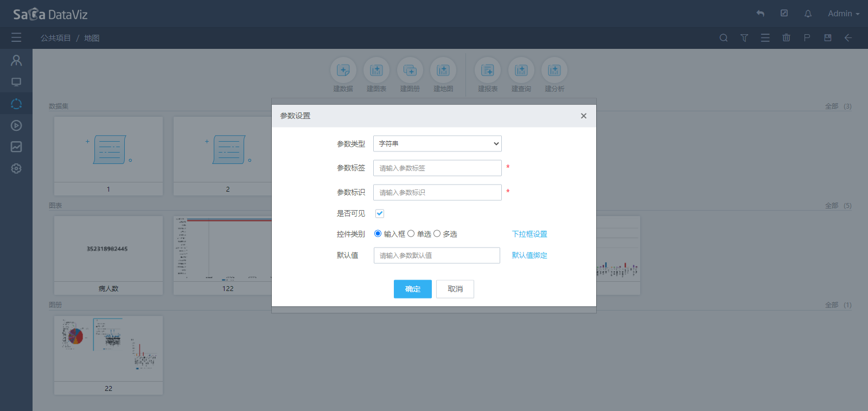This screenshot has height=411, width=868.
Task: Select the 单选 radio option
Action: [x=411, y=233]
